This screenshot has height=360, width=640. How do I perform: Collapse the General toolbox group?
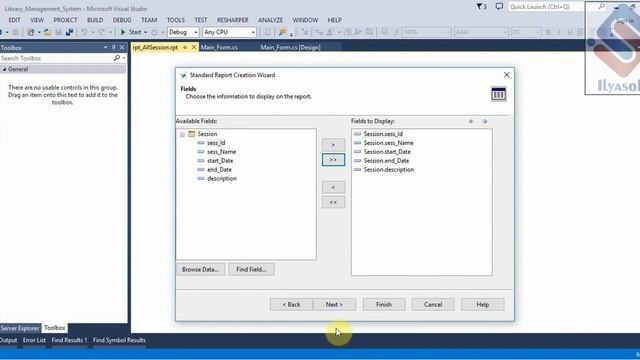(x=4, y=69)
